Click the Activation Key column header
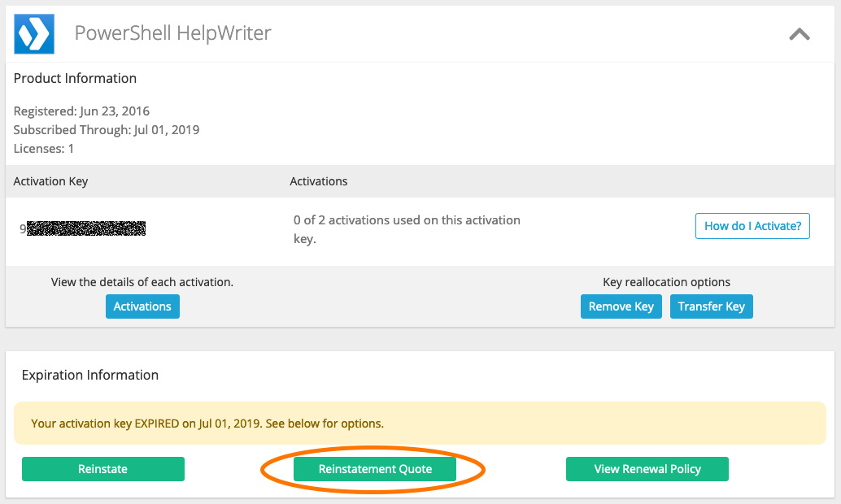The image size is (841, 504). tap(50, 181)
